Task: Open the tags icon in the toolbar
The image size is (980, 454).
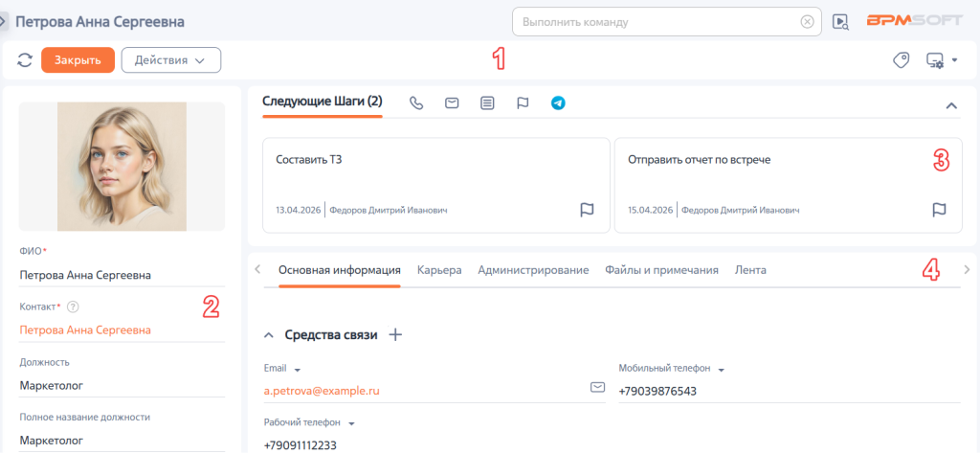Action: (x=901, y=60)
